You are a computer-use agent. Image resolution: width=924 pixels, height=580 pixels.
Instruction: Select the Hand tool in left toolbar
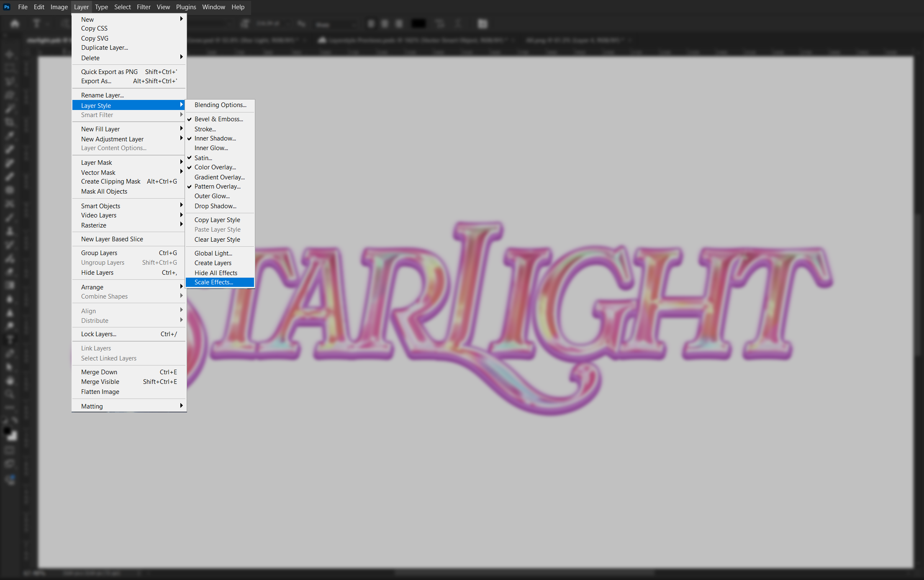click(x=10, y=381)
